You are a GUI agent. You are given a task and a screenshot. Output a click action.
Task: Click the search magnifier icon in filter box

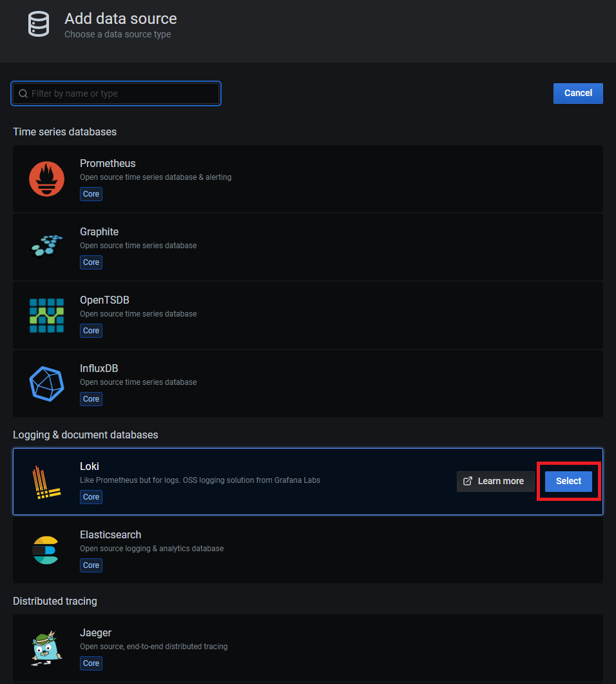23,93
